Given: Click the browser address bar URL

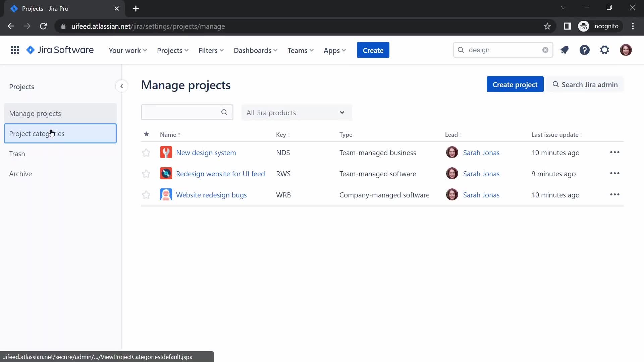Looking at the screenshot, I should [148, 26].
